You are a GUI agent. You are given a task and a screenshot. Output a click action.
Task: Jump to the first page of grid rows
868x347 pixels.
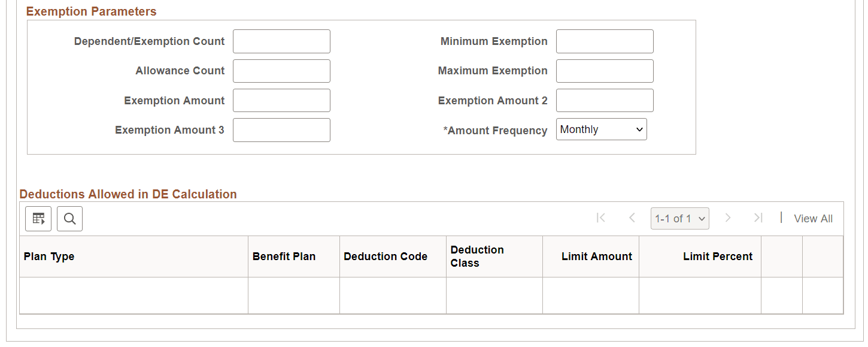point(600,218)
